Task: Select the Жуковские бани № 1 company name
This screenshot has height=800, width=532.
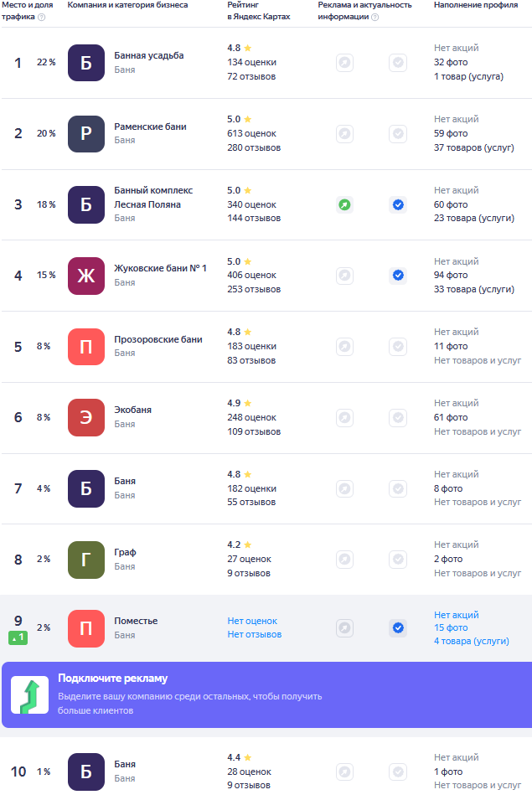Action: point(160,268)
